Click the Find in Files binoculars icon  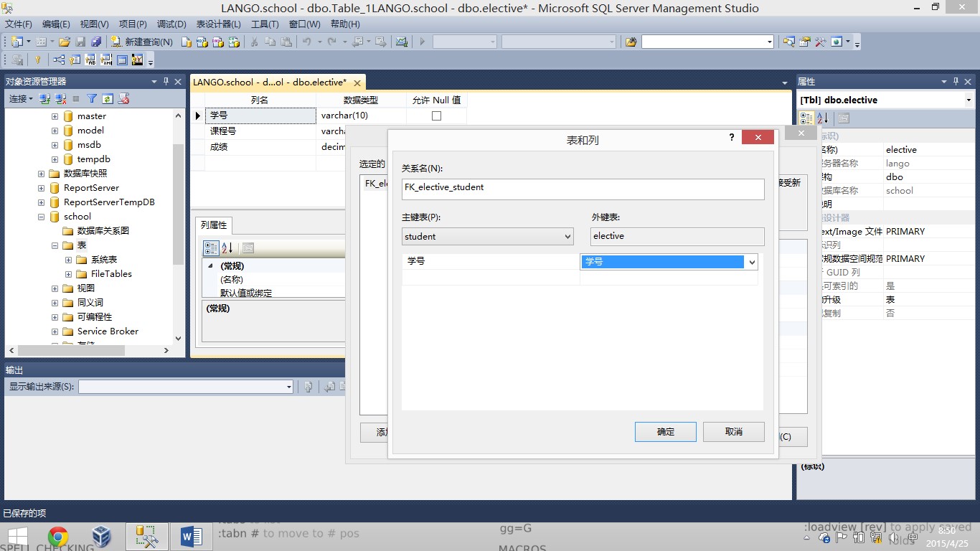(x=631, y=42)
